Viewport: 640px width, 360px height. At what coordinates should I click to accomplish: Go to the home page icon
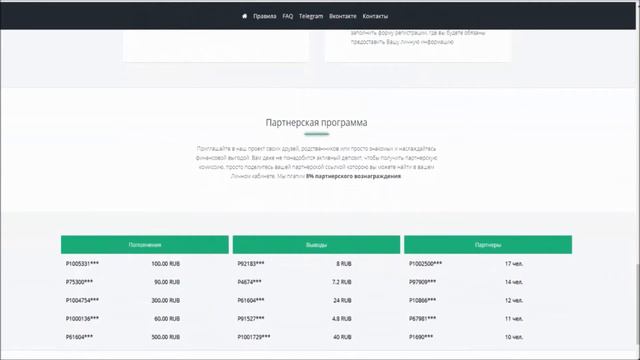(244, 16)
